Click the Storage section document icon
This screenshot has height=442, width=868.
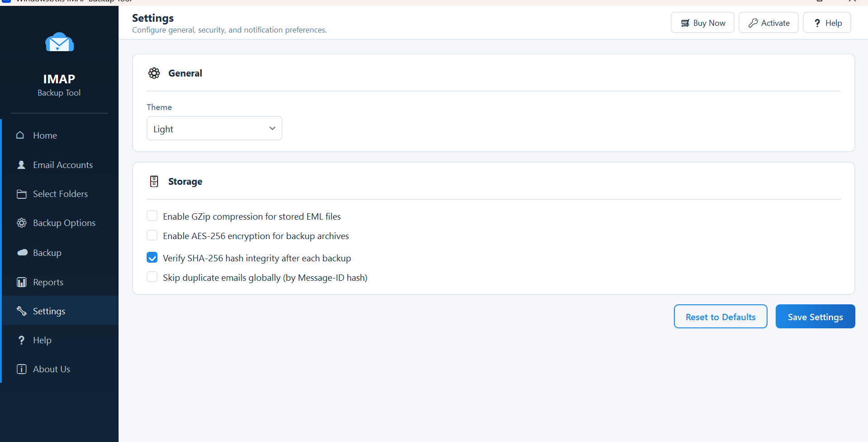(x=154, y=182)
